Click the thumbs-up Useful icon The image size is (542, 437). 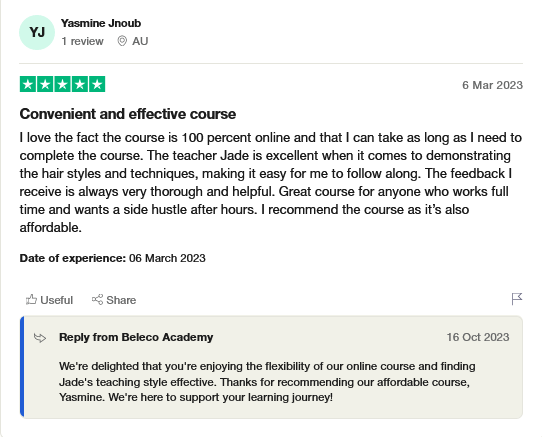click(31, 299)
